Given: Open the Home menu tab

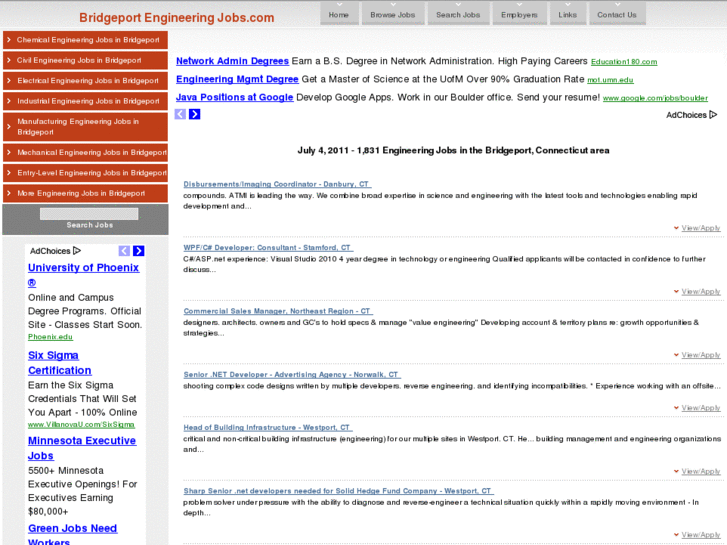Looking at the screenshot, I should (x=339, y=13).
